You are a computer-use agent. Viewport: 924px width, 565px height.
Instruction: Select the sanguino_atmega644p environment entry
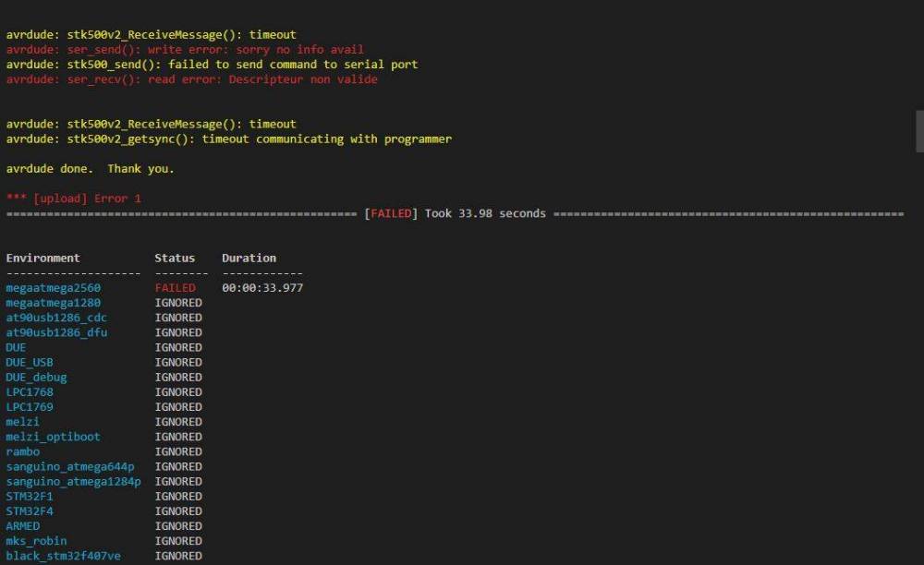click(70, 466)
